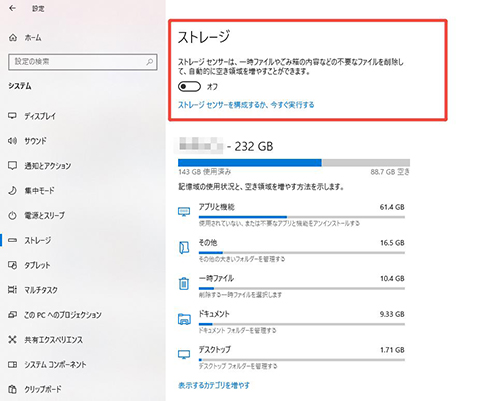The height and width of the screenshot is (401, 479).
Task: Go to 電源とスリープ settings
Action: [44, 215]
